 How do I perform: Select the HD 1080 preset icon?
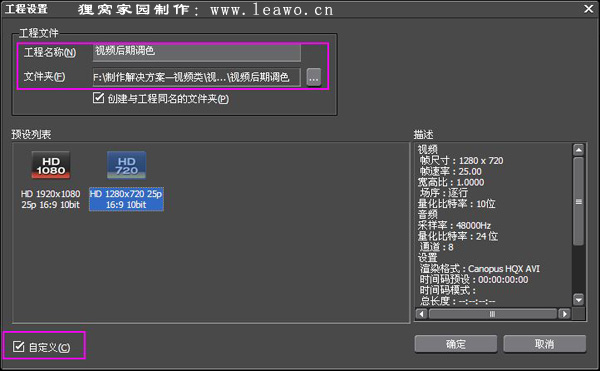[51, 165]
